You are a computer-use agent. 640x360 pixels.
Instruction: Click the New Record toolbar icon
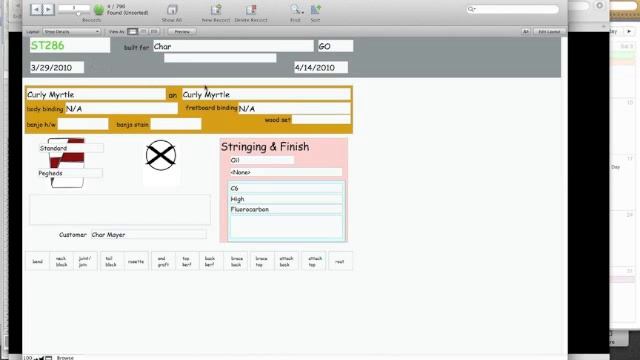216,10
